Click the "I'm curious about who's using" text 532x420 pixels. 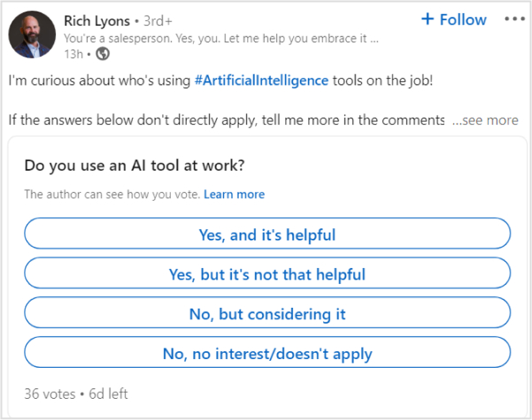coord(99,80)
